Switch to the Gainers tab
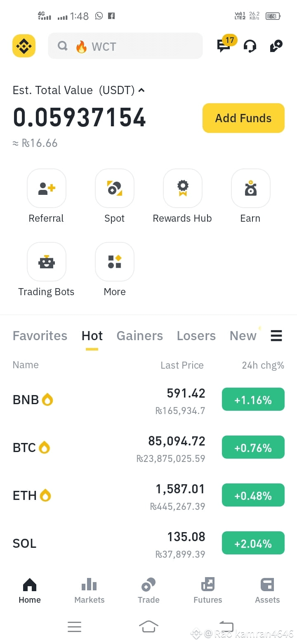Viewport: 297px width, 644px height. (x=140, y=336)
